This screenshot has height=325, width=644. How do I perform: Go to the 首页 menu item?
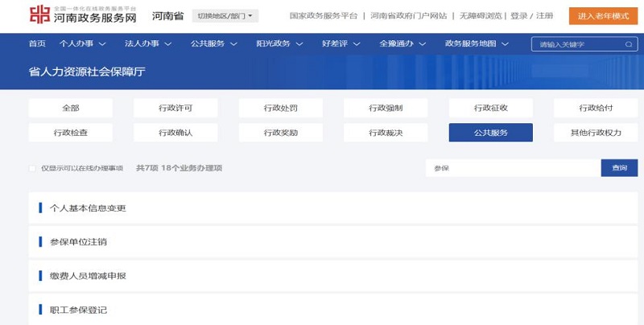tap(37, 43)
